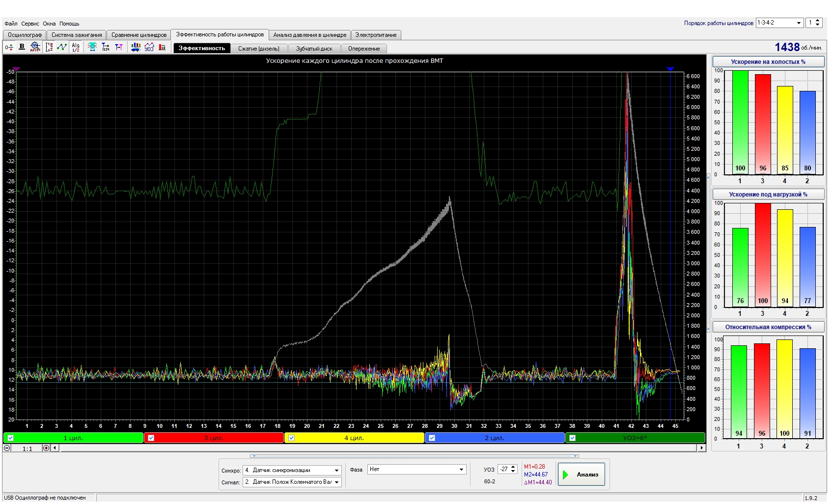Click the 3 цил. red channel bar
This screenshot has width=833, height=504.
(214, 438)
